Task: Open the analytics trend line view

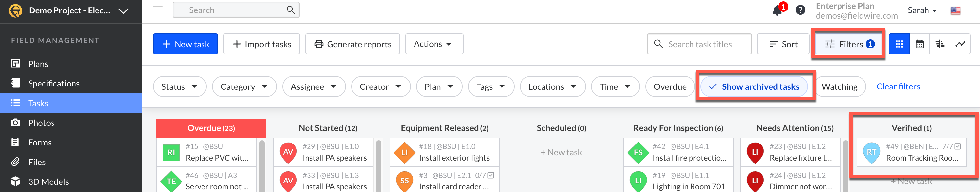Action: (x=960, y=44)
